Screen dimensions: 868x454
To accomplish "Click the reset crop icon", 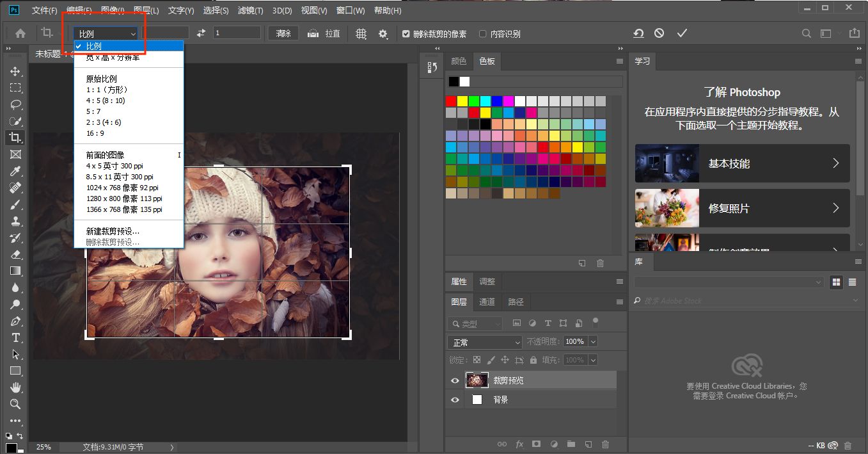I will (x=638, y=33).
